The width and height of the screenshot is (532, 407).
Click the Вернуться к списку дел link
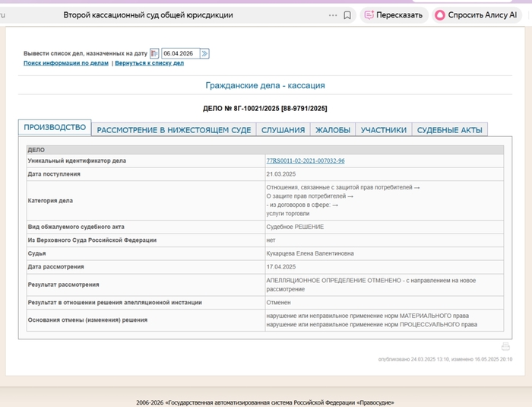coord(149,63)
